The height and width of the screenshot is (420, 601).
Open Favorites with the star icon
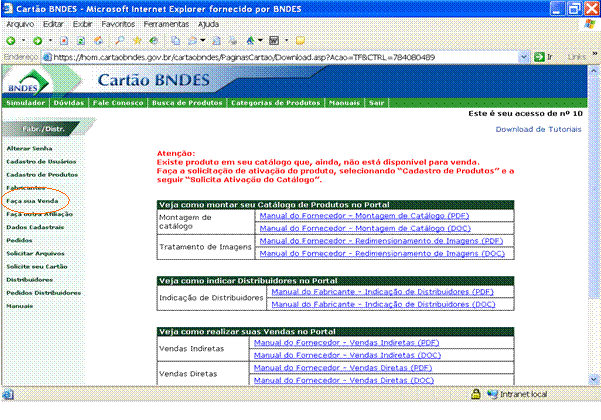click(137, 40)
